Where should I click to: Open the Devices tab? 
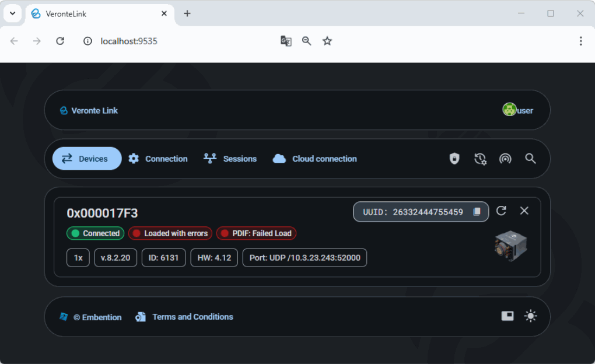coord(87,159)
